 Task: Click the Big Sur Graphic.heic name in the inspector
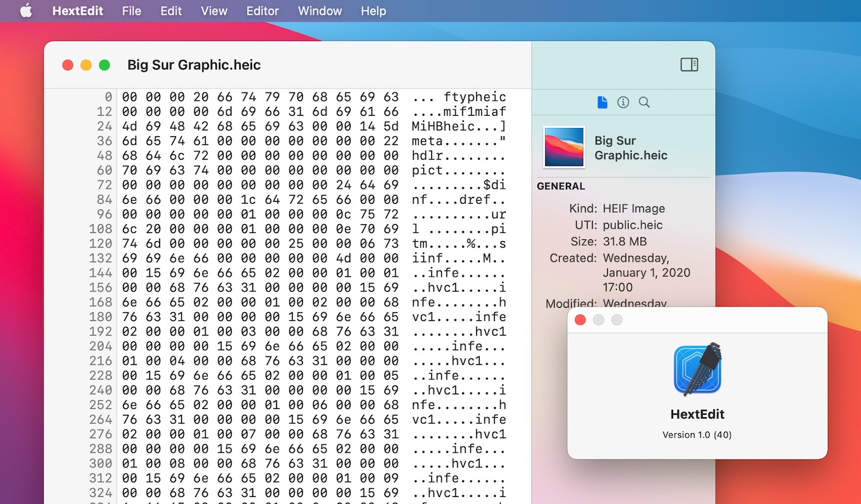(x=631, y=148)
